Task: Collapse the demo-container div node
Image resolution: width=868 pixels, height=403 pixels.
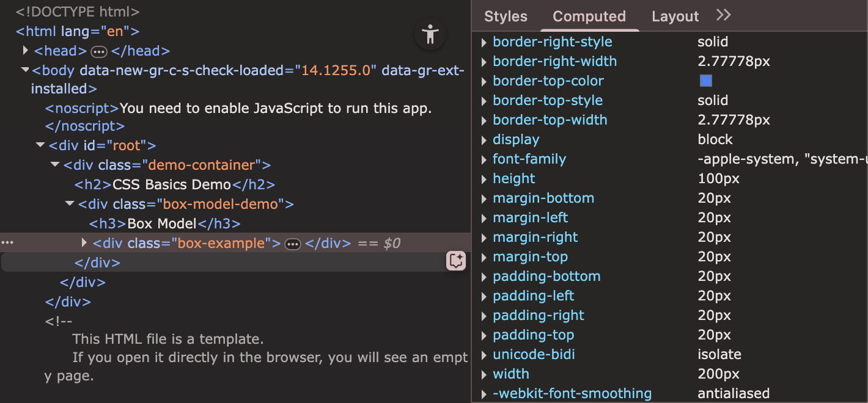Action: [55, 165]
